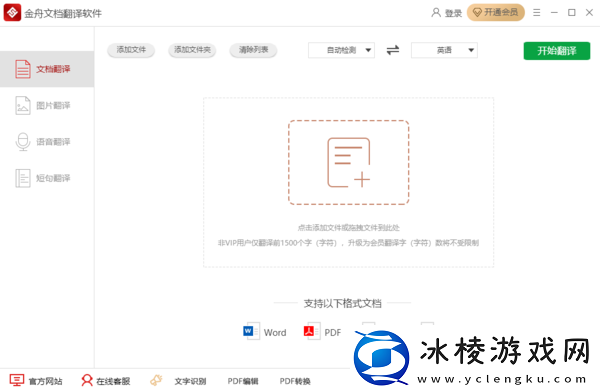Click the Word format icon
This screenshot has width=600, height=391.
click(251, 331)
